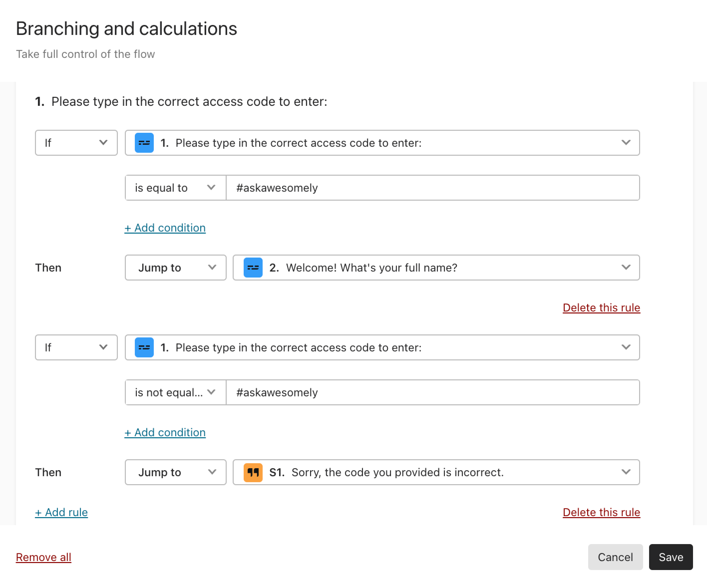Click chevron arrow of the S1 destination field
The width and height of the screenshot is (707, 588).
coord(626,472)
